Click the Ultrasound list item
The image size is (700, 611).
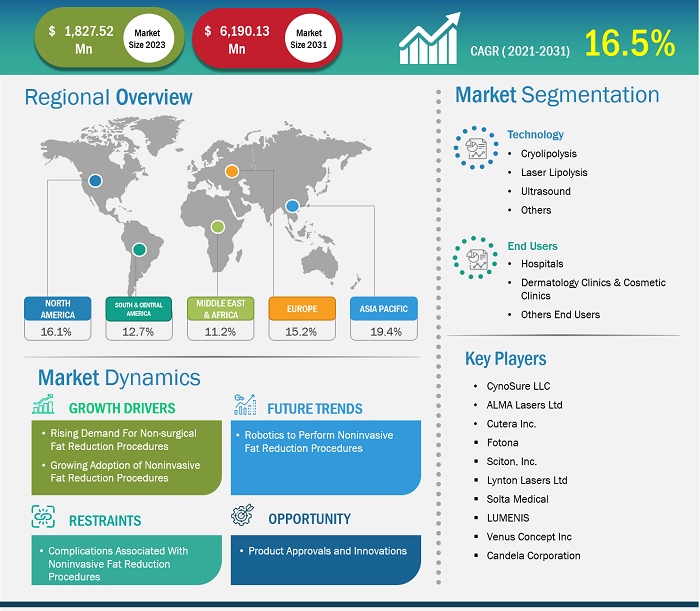pyautogui.click(x=546, y=191)
